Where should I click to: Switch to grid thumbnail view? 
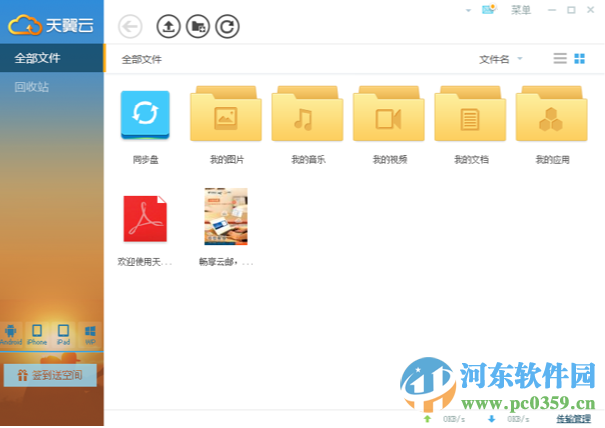(x=580, y=59)
